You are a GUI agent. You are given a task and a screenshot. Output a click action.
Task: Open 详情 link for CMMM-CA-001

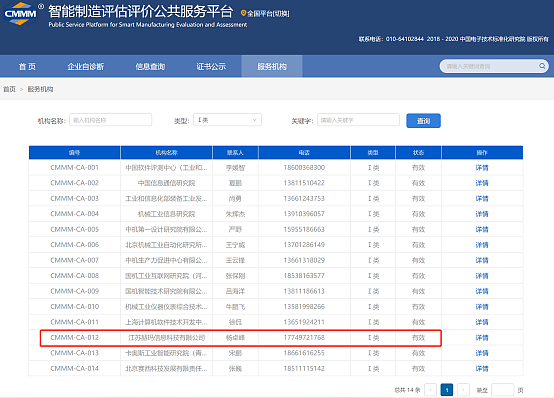click(x=482, y=168)
